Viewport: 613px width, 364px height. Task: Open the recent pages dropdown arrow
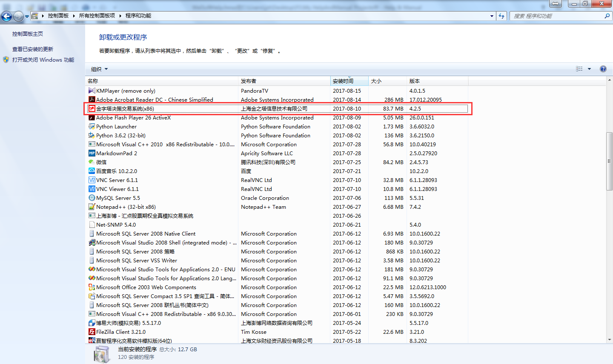pos(27,17)
